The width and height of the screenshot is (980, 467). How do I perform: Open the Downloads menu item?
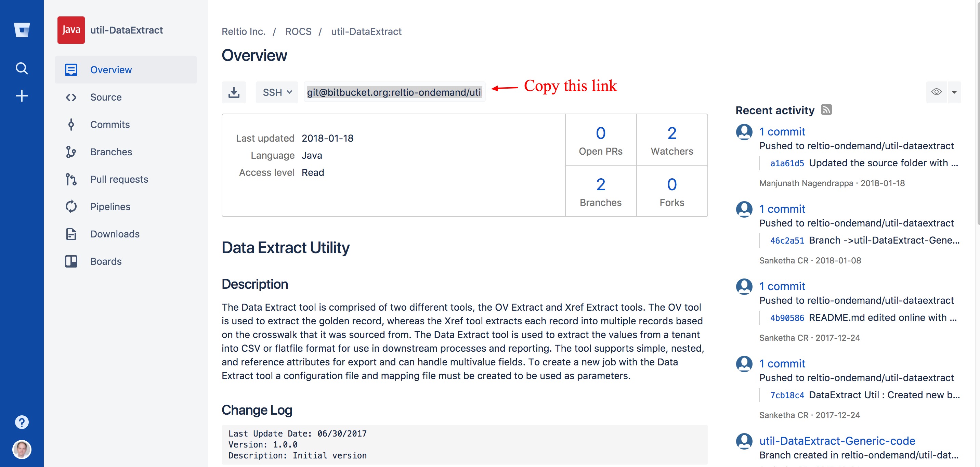[126, 234]
